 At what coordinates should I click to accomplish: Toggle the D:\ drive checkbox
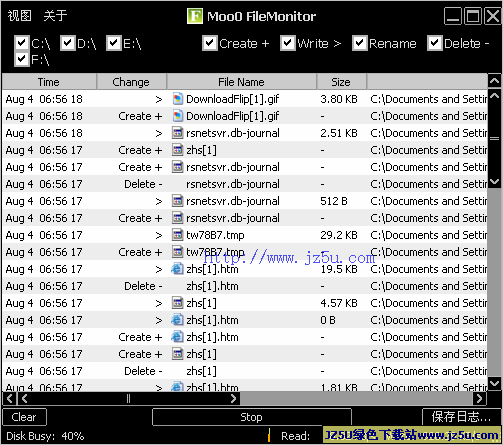(68, 43)
